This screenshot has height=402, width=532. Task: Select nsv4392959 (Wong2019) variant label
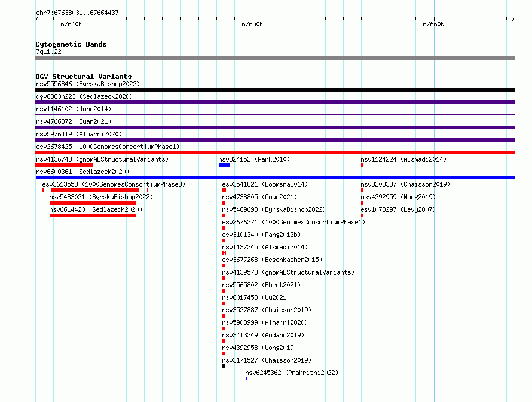(x=398, y=197)
